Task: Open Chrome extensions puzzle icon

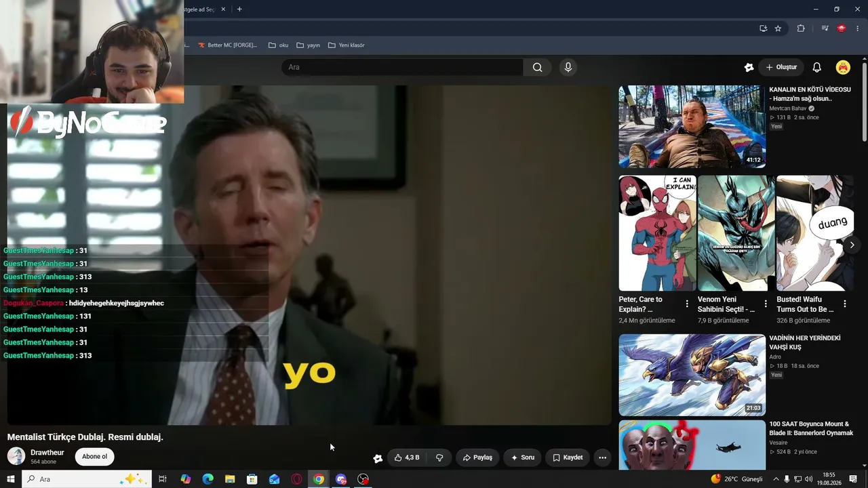Action: click(x=801, y=28)
